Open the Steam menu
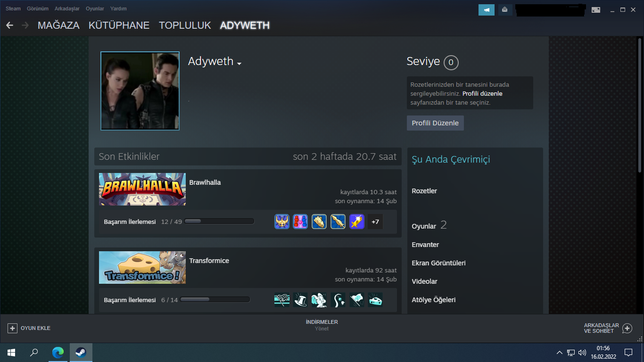The height and width of the screenshot is (362, 644). coord(13,8)
